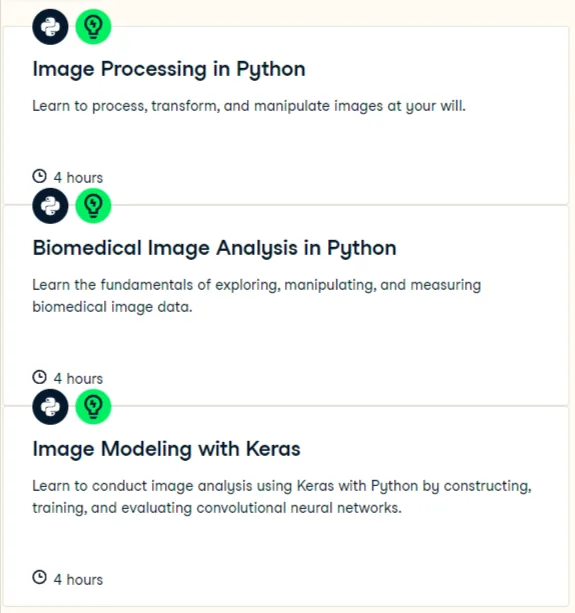Click green lightbulb icon on Image Modeling with Keras card
Screen dimensions: 575x613
(93, 407)
